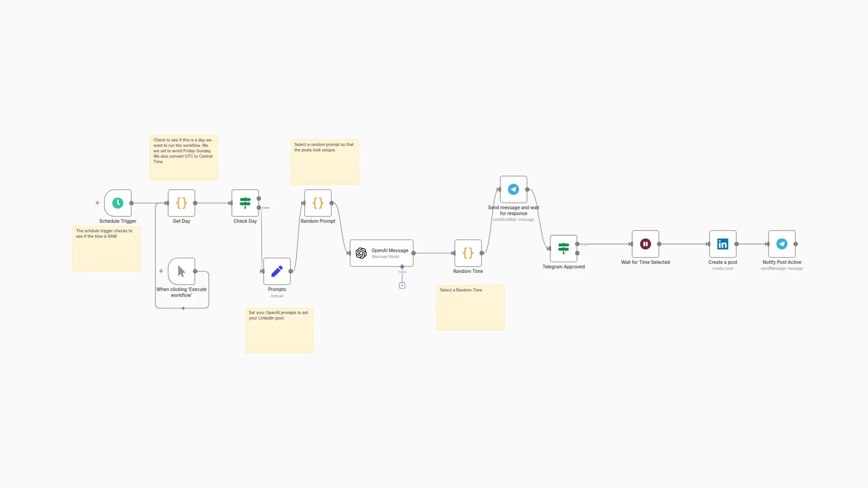
Task: Click the plus to add a tool under OpenAI Message
Action: click(x=402, y=285)
